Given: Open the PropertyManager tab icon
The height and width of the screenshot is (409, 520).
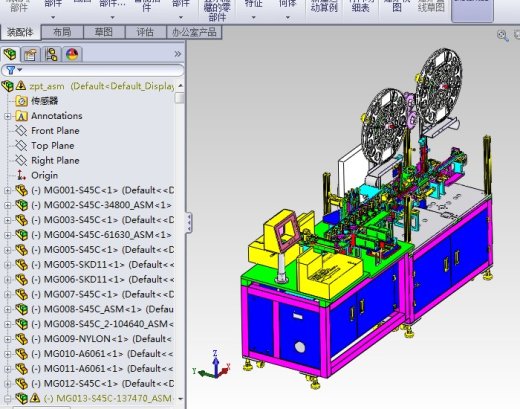Looking at the screenshot, I should (30, 54).
